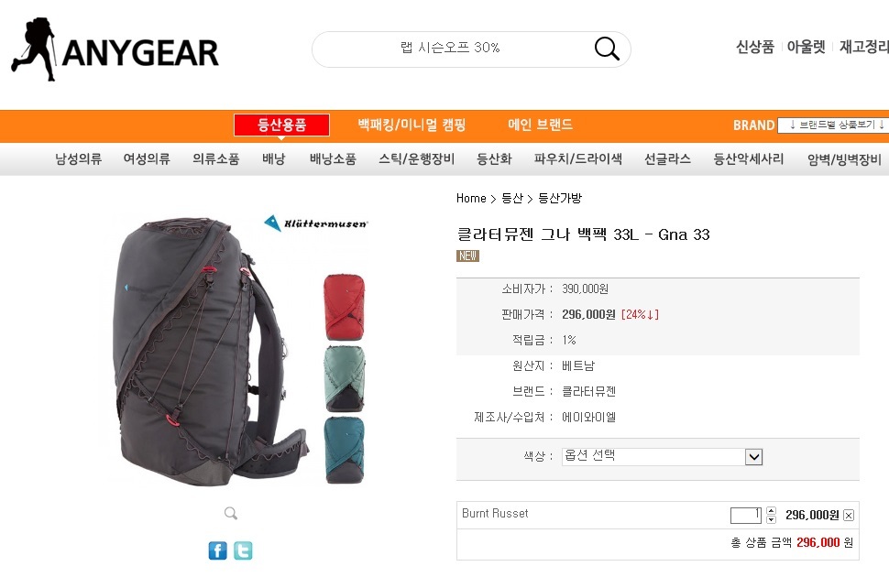Share the product on Facebook
The image size is (889, 588).
coord(218,550)
